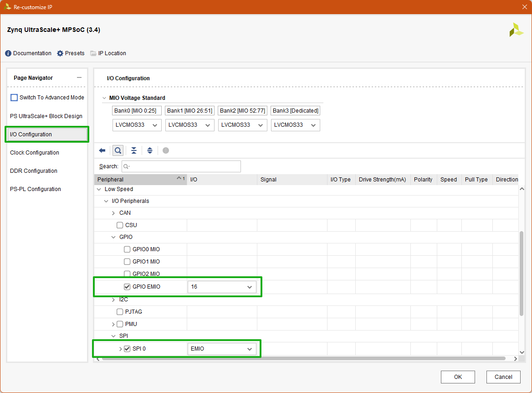This screenshot has height=393, width=532.
Task: Open the Clock Configuration page
Action: [x=35, y=153]
